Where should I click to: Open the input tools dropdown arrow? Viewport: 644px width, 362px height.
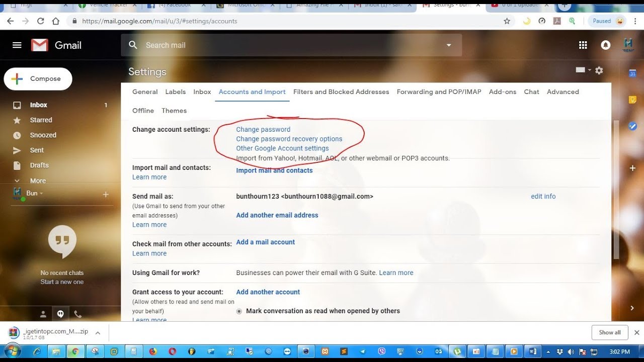(590, 70)
